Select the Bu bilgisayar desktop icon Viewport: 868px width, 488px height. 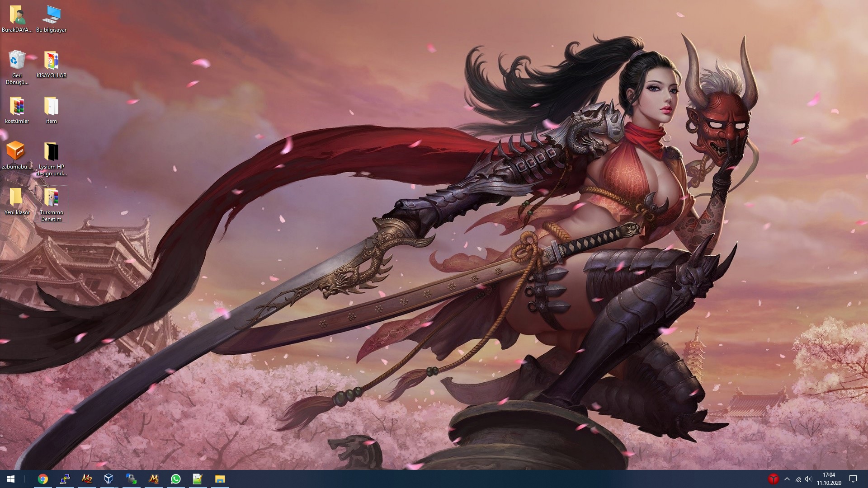pos(51,16)
